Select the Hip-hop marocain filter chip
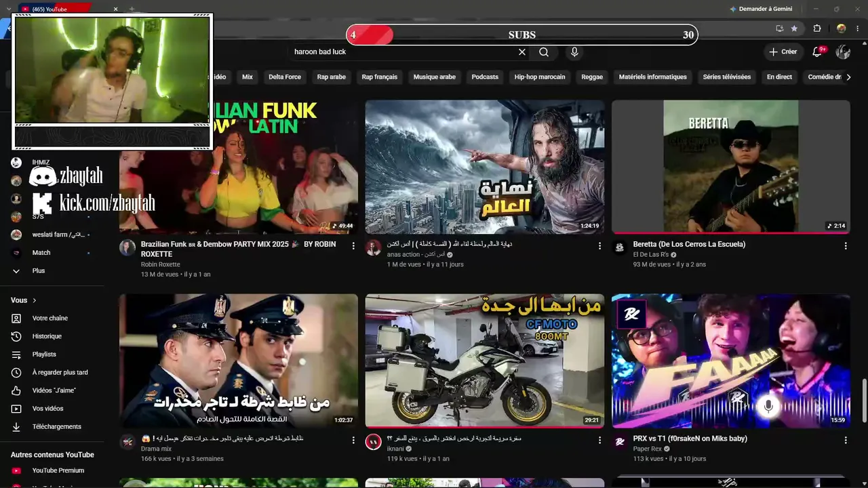This screenshot has height=488, width=868. click(540, 77)
